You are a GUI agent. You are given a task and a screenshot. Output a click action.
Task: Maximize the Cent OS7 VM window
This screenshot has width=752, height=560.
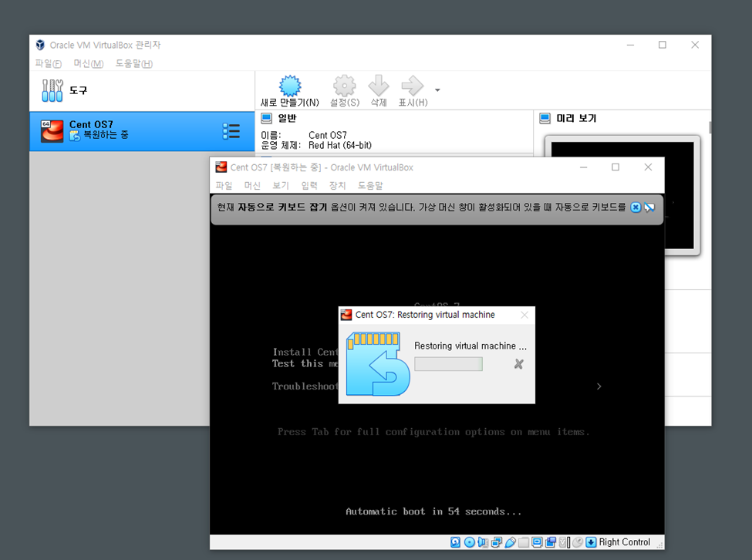coord(615,167)
